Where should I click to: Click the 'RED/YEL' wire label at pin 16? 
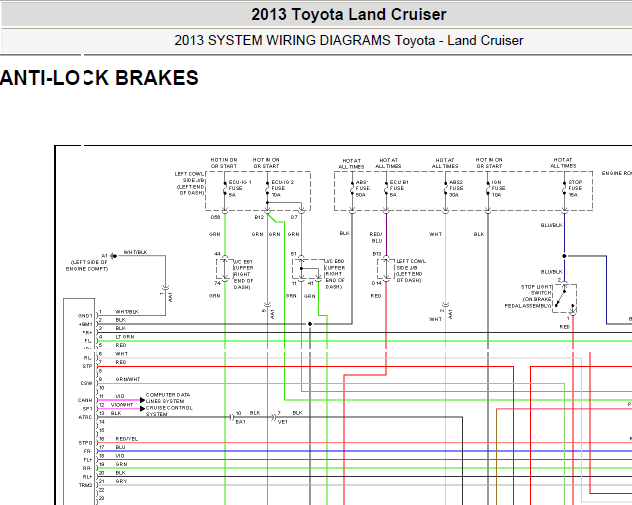click(127, 439)
